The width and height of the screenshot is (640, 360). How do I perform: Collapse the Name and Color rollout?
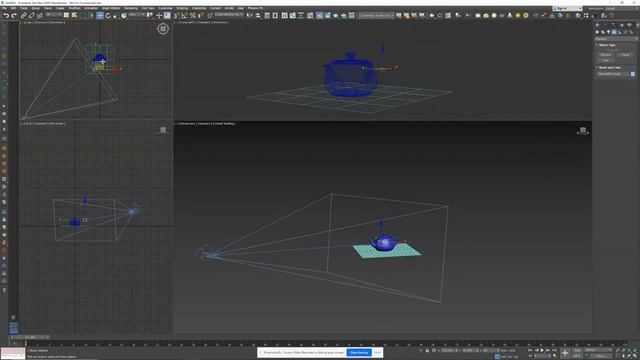[609, 68]
